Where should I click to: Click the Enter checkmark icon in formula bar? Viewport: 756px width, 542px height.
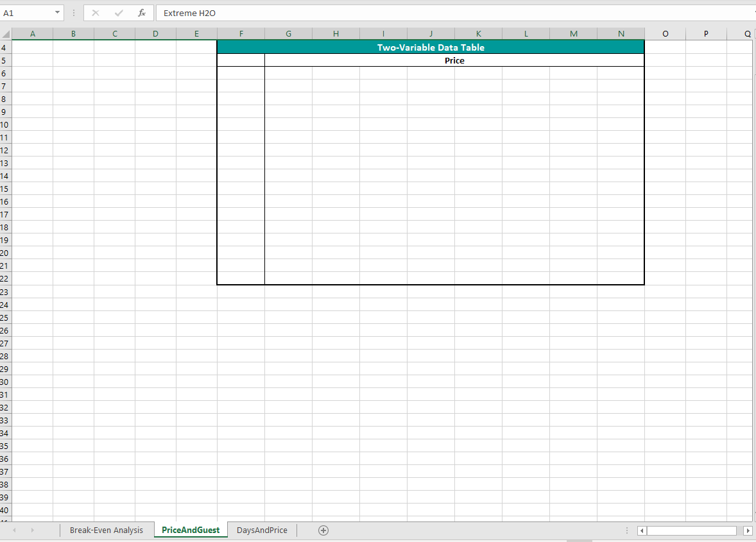[118, 13]
